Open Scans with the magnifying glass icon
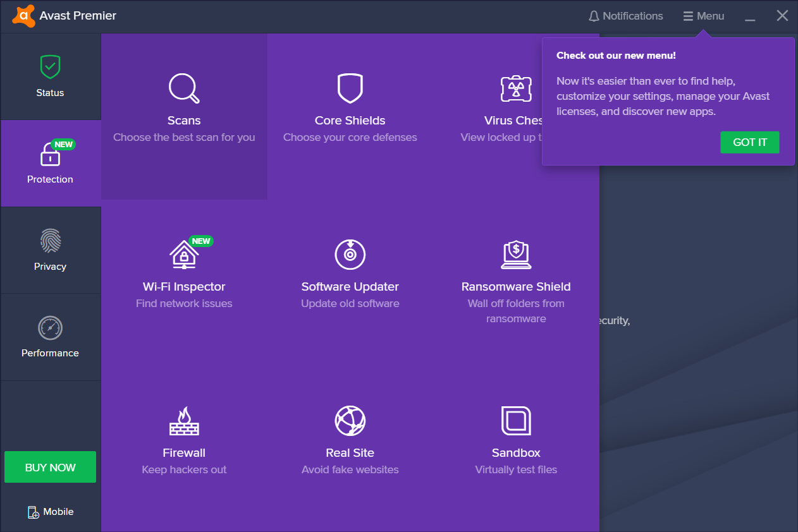The height and width of the screenshot is (532, 798). click(x=184, y=88)
